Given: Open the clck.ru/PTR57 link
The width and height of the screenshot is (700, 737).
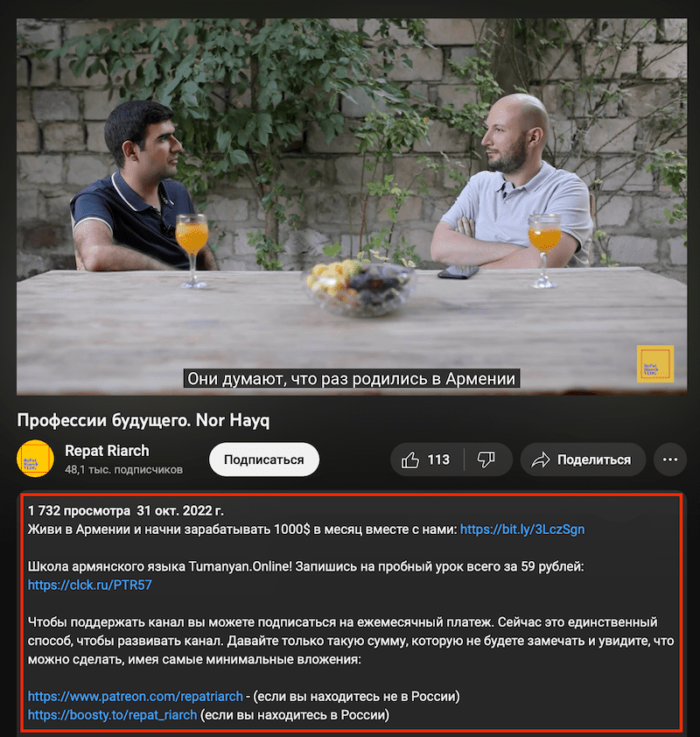Looking at the screenshot, I should coord(90,585).
